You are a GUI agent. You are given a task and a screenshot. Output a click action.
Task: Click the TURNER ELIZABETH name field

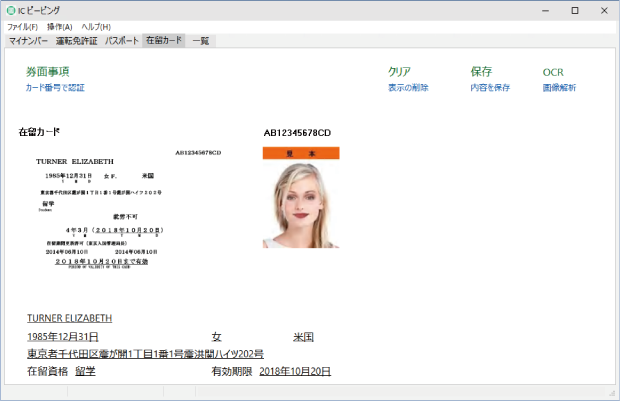tap(69, 317)
